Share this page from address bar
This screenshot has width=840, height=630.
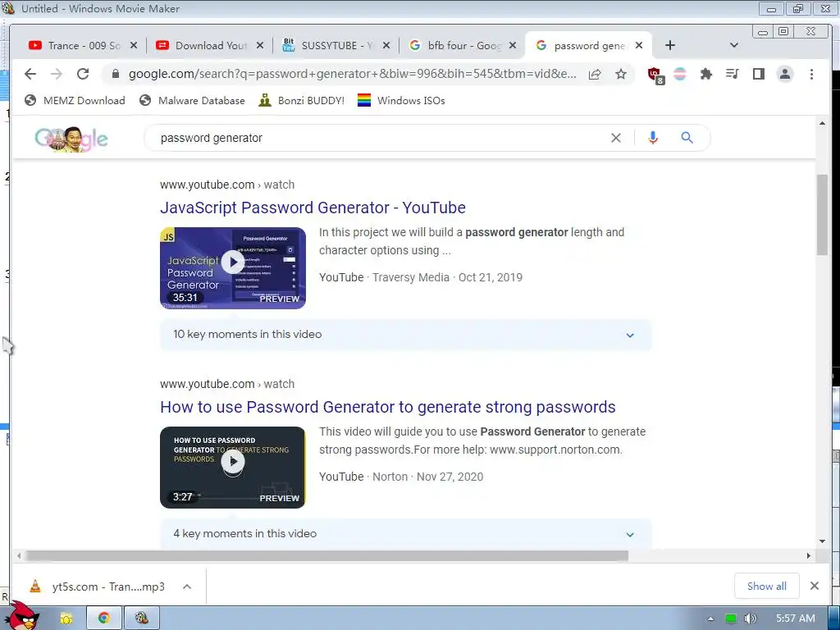[x=595, y=74]
